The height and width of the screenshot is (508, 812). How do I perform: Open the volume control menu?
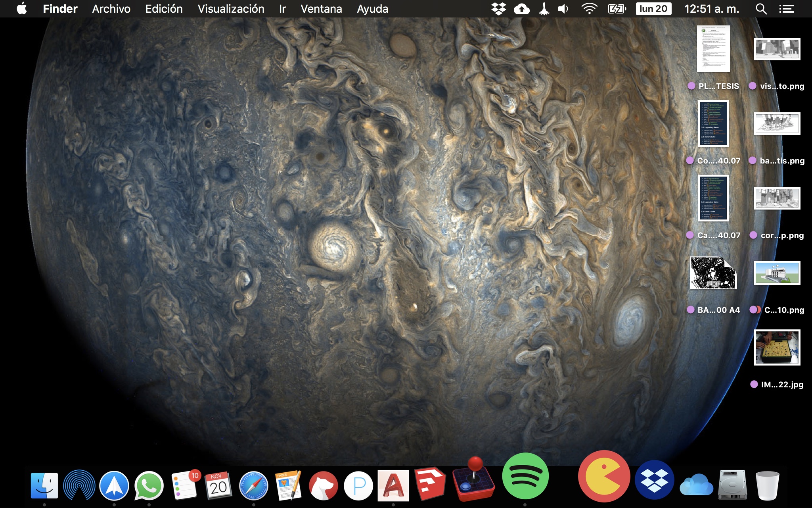tap(563, 9)
